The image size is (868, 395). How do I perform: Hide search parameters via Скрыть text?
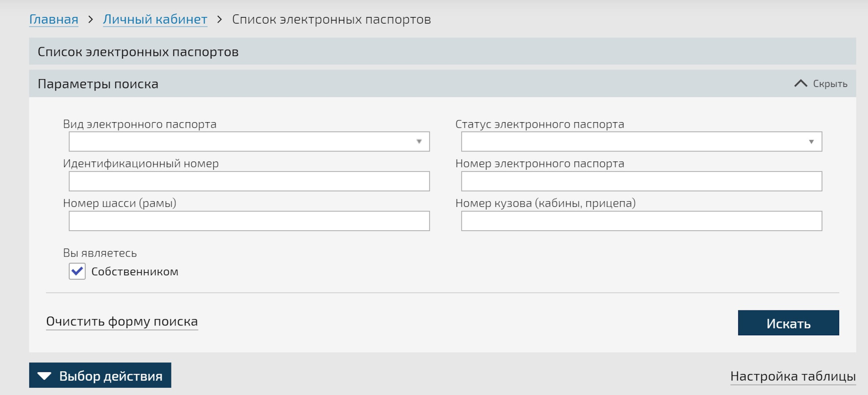[830, 84]
